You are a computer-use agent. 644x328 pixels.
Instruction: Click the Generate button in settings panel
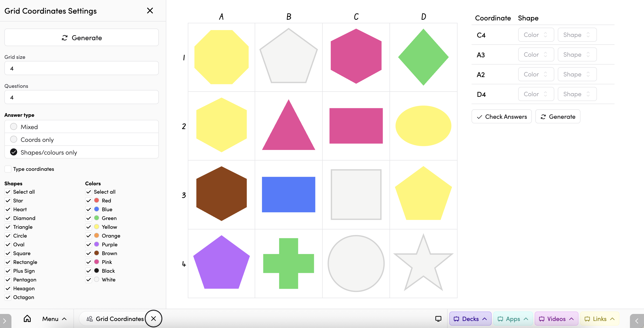click(x=82, y=38)
